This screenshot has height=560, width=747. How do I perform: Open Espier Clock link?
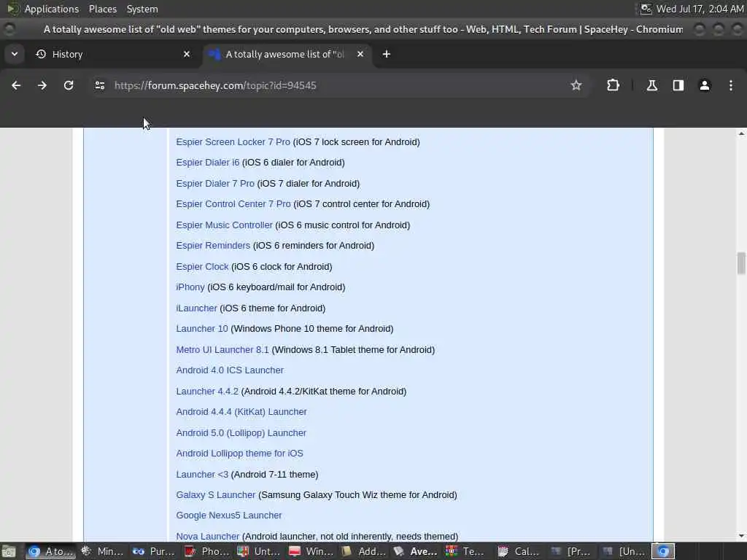203,267
